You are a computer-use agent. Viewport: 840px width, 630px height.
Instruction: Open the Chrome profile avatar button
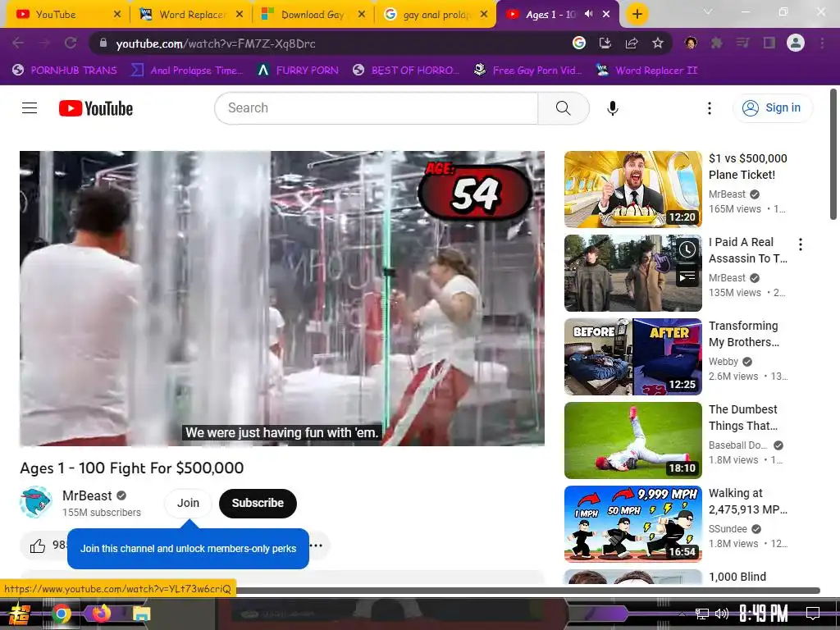tap(796, 43)
